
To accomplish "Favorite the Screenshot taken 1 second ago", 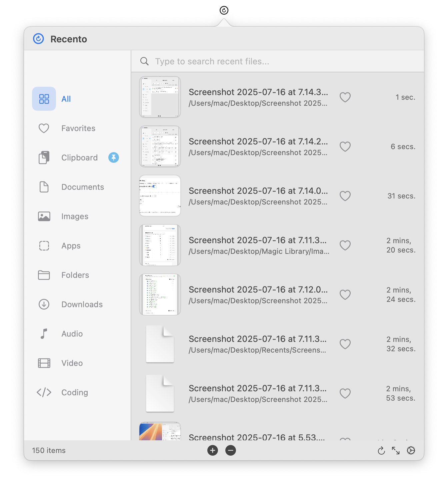I will click(345, 97).
